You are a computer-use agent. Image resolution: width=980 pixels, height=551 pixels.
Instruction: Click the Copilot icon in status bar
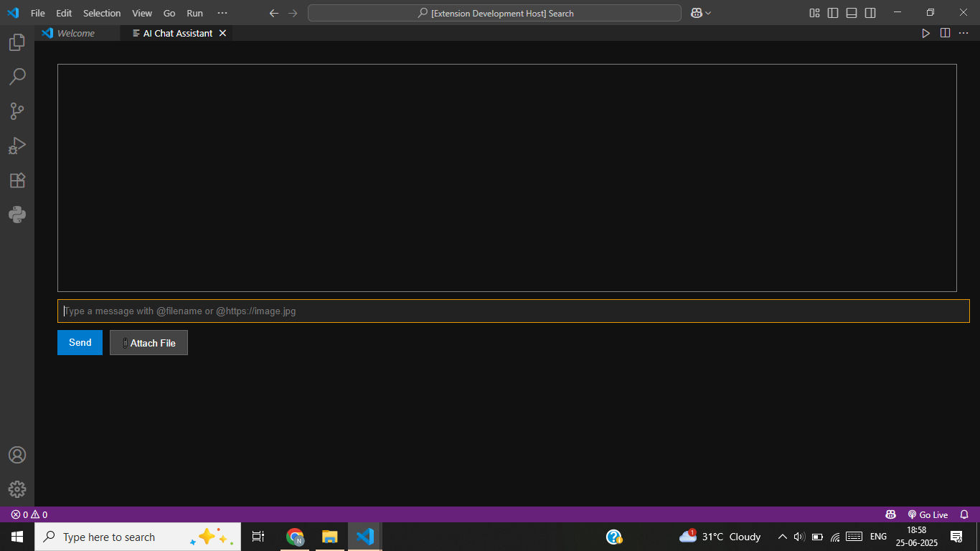[x=890, y=514]
